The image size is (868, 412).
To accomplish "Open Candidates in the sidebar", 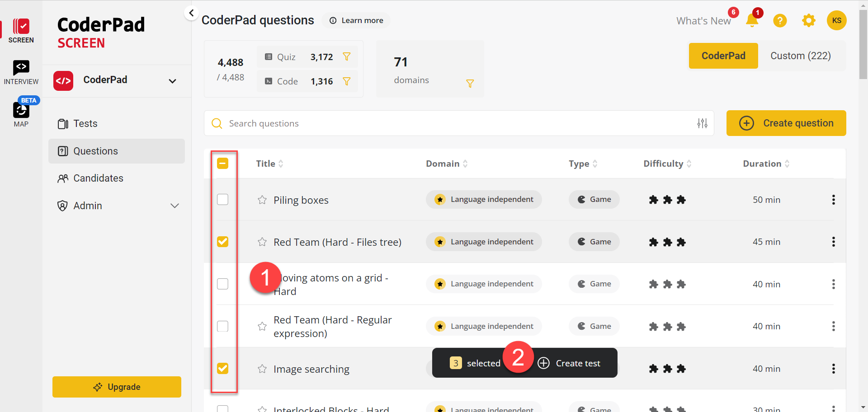I will tap(98, 178).
